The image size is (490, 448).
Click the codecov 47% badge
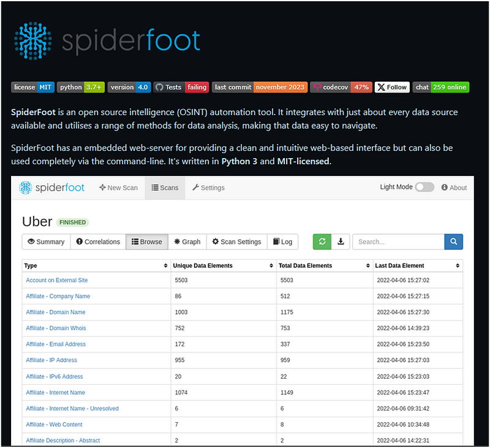(341, 87)
